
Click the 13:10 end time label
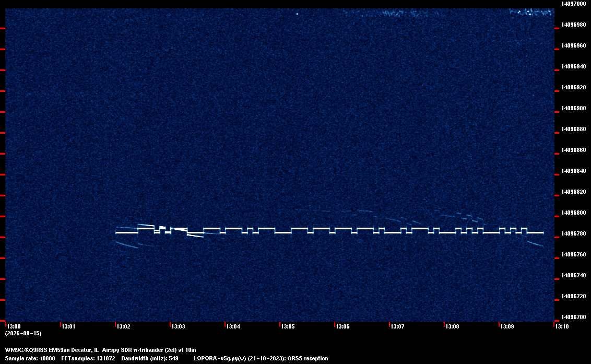562,326
